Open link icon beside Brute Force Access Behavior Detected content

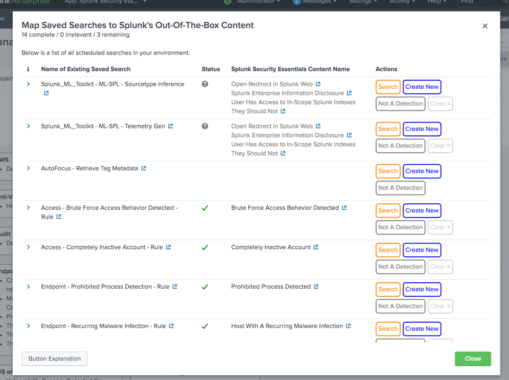coord(344,208)
